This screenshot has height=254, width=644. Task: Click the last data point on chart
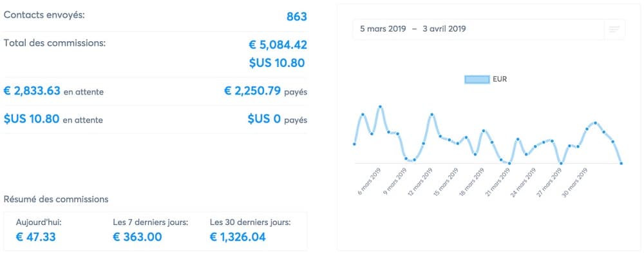pos(621,164)
